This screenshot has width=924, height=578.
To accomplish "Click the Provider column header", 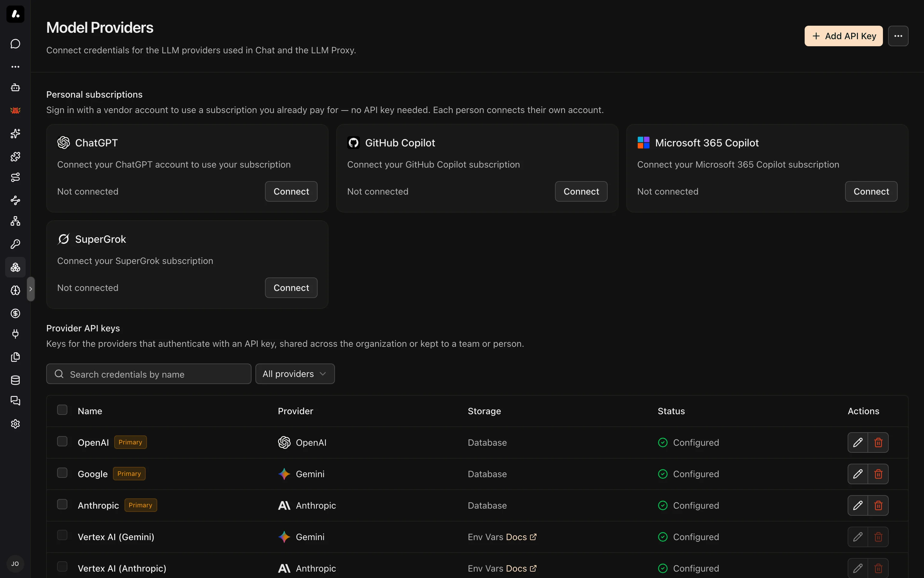I will tap(295, 411).
